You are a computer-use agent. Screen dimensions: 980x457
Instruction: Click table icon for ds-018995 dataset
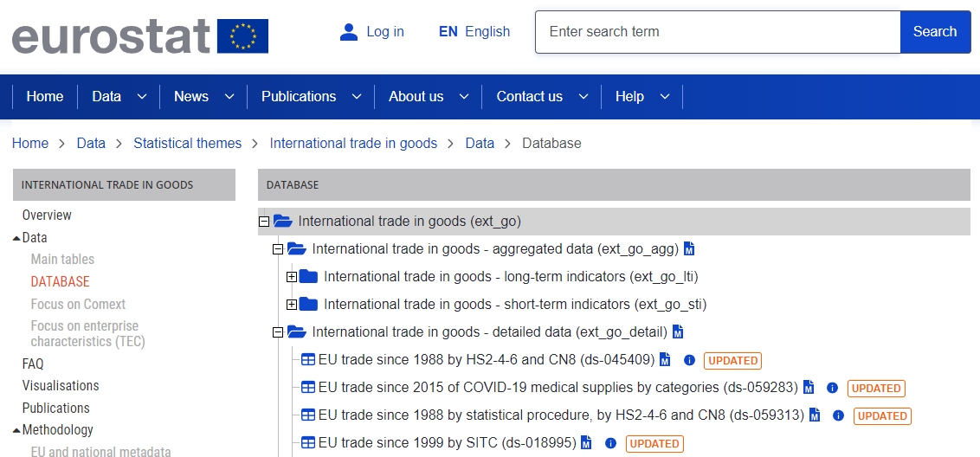pos(308,443)
